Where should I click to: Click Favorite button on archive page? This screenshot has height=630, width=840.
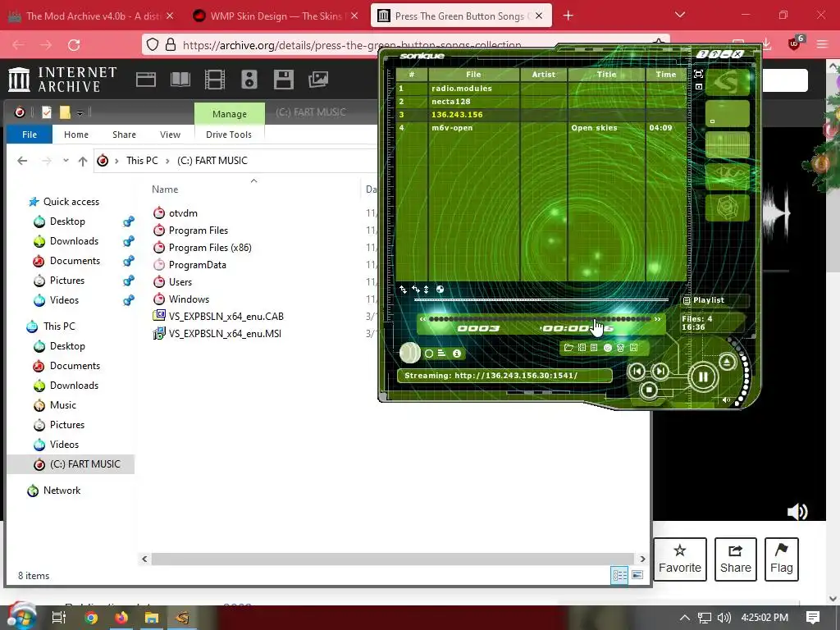pos(680,559)
